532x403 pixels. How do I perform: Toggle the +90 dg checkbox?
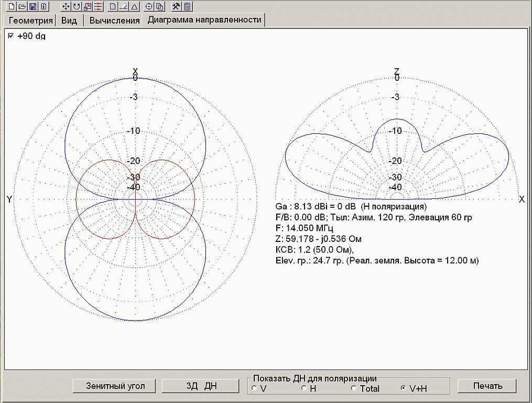tap(10, 36)
